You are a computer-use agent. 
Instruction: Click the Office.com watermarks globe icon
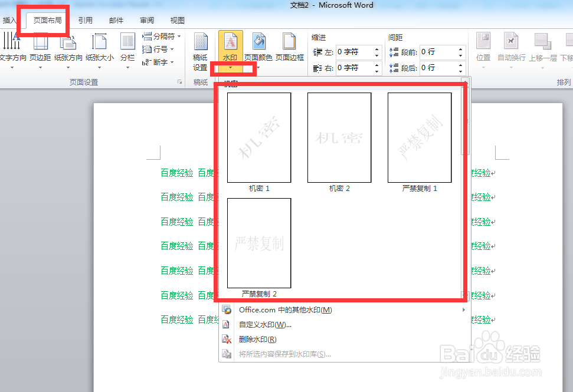227,310
